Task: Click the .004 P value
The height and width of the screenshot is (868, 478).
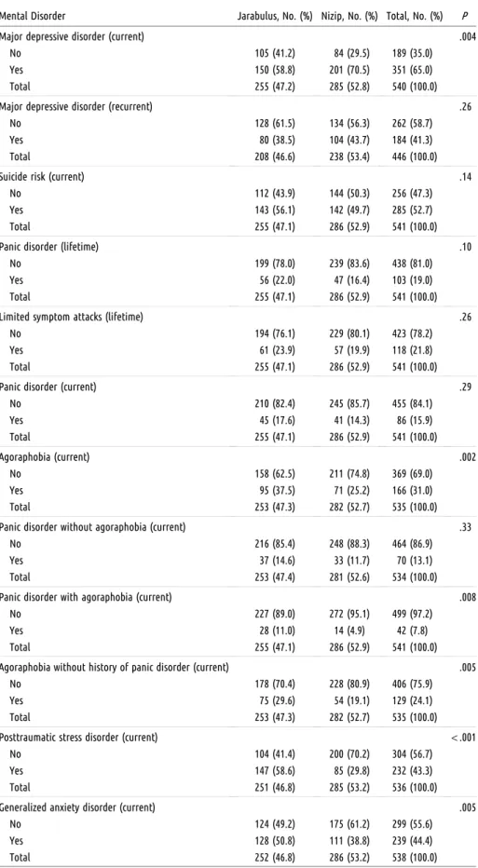Action: [468, 36]
